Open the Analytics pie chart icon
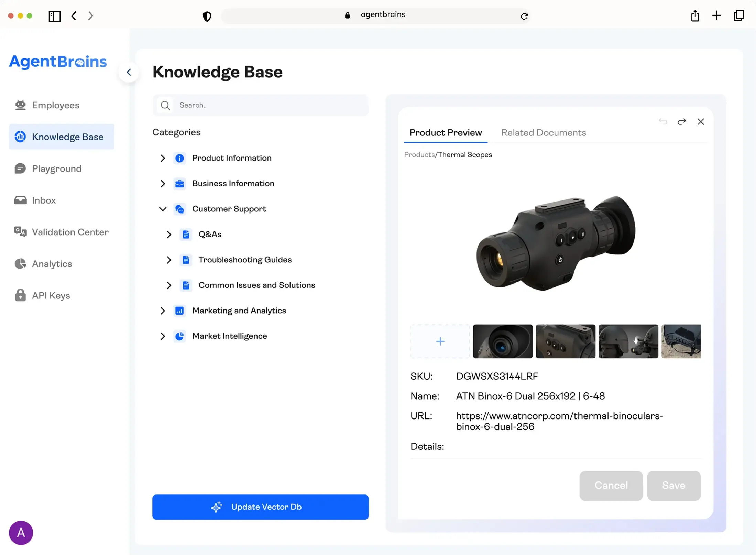Viewport: 756px width, 555px height. click(x=20, y=264)
